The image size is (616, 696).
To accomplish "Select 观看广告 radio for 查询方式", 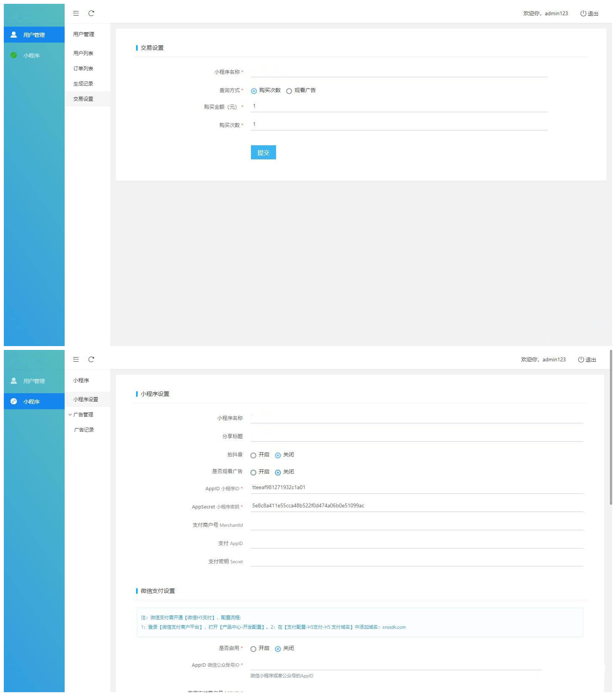I will click(289, 91).
